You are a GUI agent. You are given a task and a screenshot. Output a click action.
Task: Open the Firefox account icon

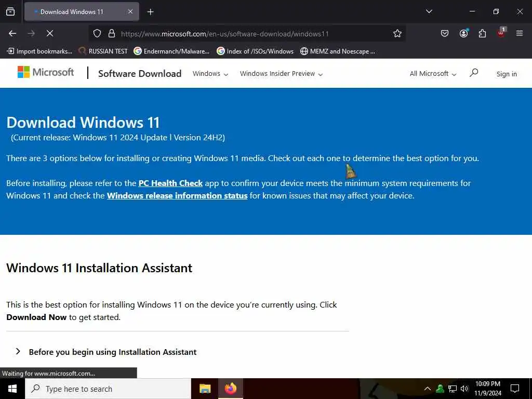coord(463,33)
